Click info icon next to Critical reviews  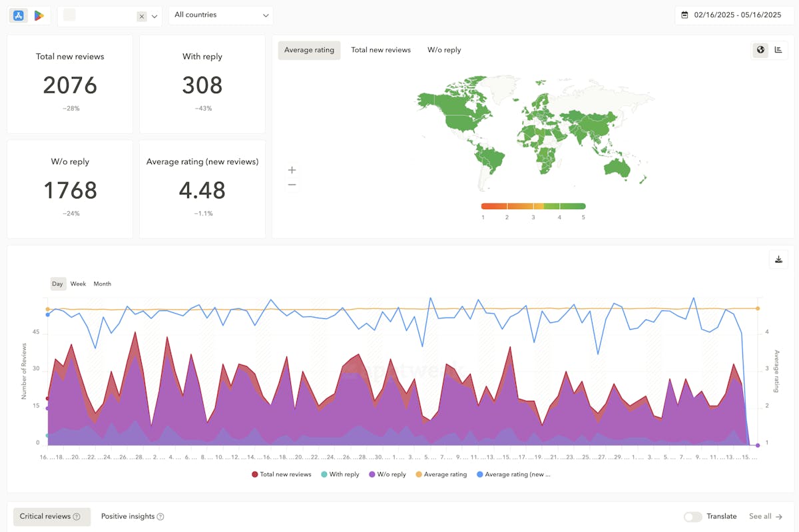(77, 517)
